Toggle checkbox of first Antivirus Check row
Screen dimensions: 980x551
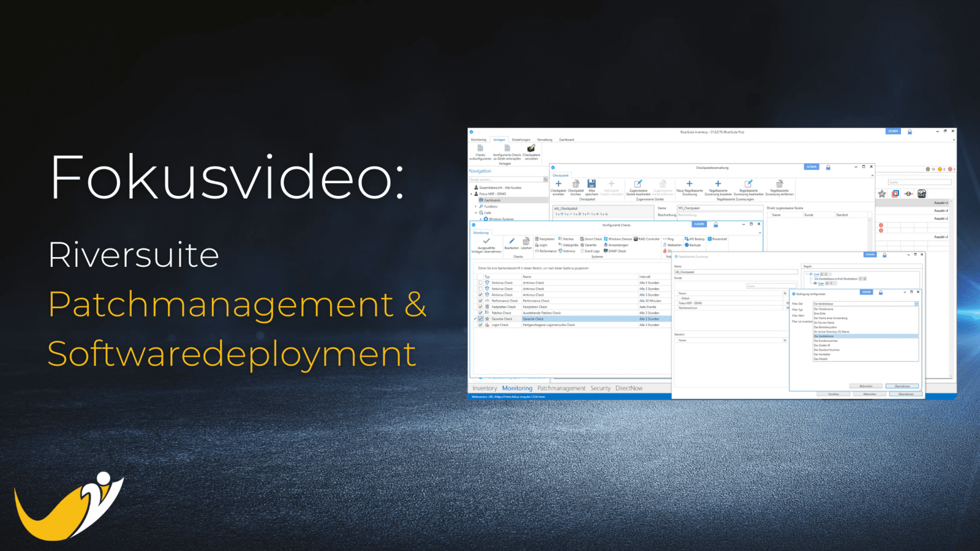click(480, 283)
